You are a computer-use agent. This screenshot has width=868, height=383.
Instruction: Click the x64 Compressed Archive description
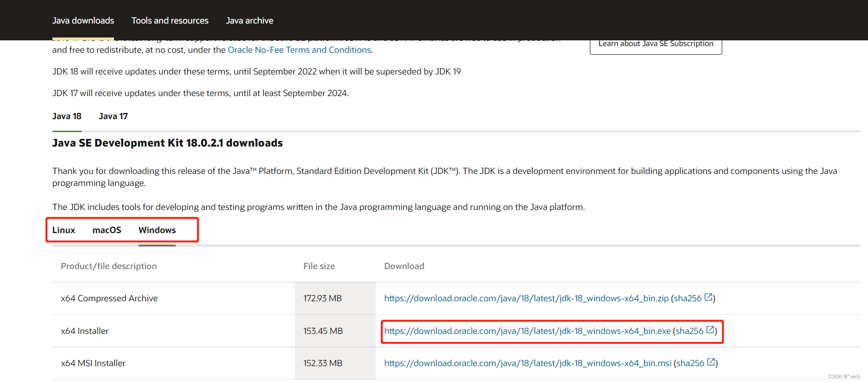click(x=109, y=298)
